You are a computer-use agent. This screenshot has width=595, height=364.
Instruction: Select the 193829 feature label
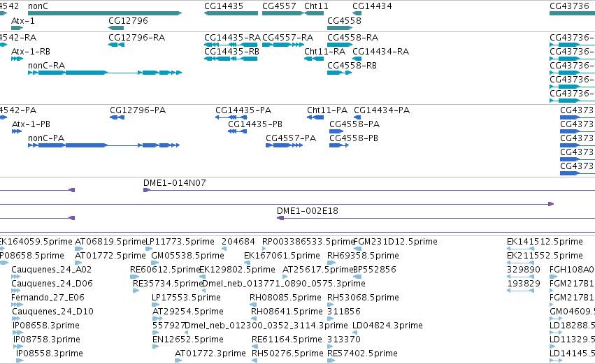[x=524, y=284]
